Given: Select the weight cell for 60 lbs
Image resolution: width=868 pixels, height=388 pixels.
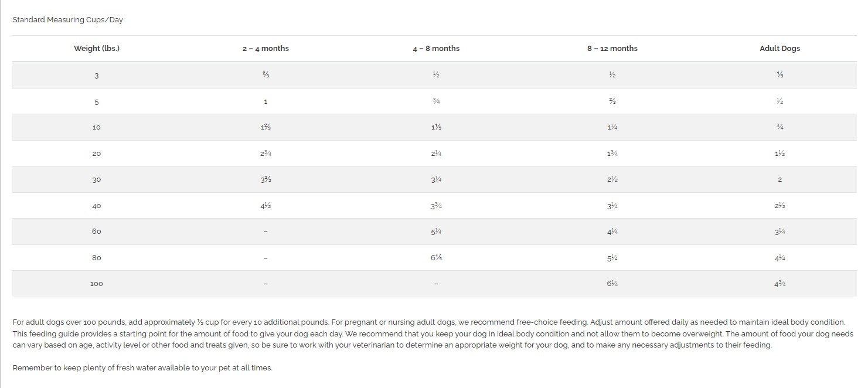Looking at the screenshot, I should [x=97, y=232].
